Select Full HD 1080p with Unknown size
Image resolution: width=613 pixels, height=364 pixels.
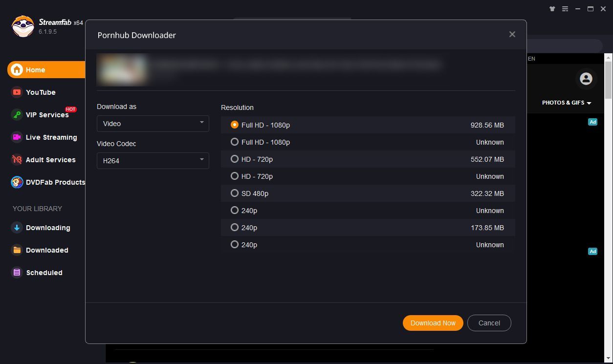click(368, 142)
